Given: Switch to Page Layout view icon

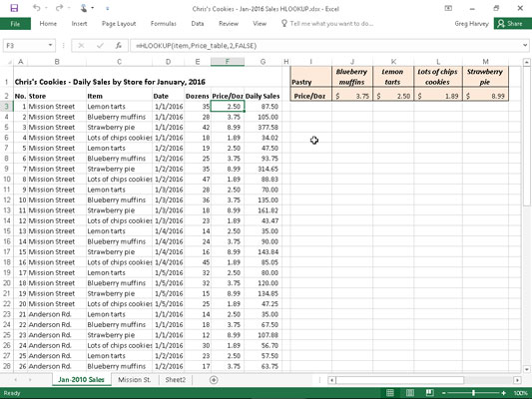Looking at the screenshot, I should pos(410,393).
